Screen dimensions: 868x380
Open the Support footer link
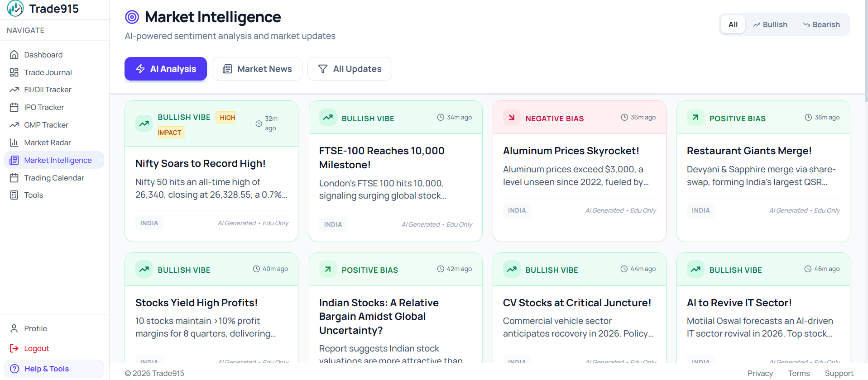pos(839,373)
